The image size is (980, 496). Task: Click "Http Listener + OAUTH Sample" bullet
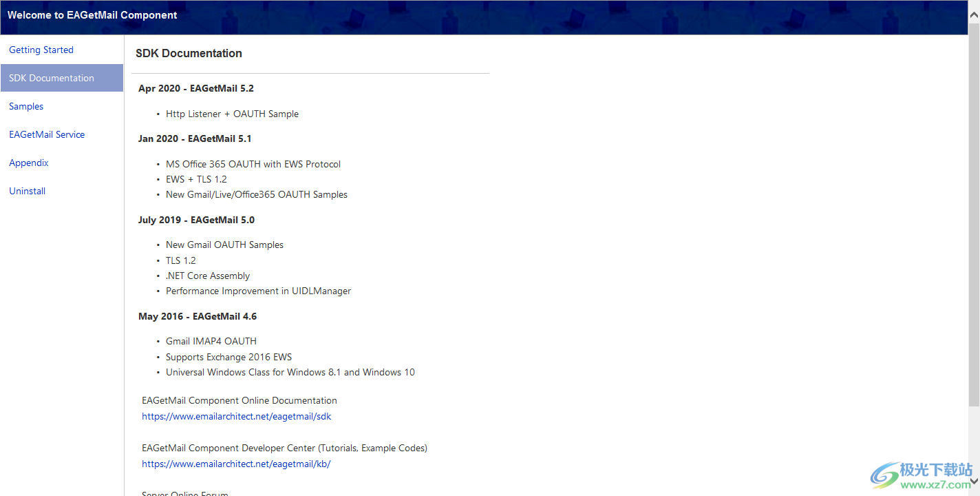pyautogui.click(x=232, y=114)
